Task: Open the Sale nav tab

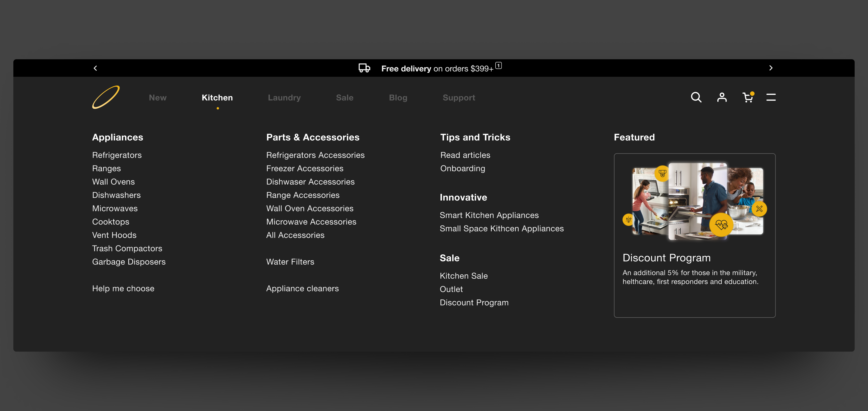Action: (345, 98)
